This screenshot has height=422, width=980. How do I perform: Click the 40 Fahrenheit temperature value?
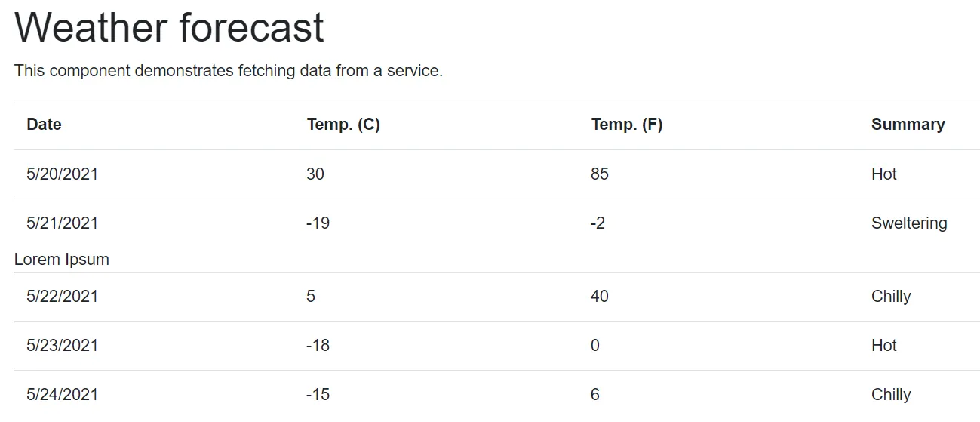tap(600, 297)
